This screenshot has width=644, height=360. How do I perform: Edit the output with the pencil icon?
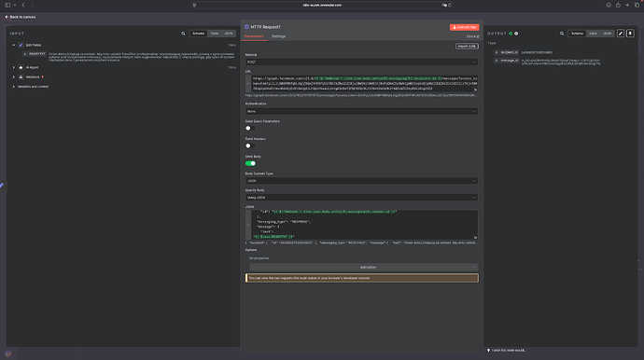tap(621, 34)
